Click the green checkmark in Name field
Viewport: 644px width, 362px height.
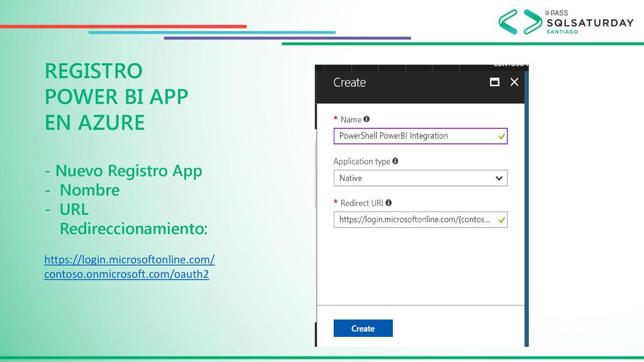coord(501,136)
